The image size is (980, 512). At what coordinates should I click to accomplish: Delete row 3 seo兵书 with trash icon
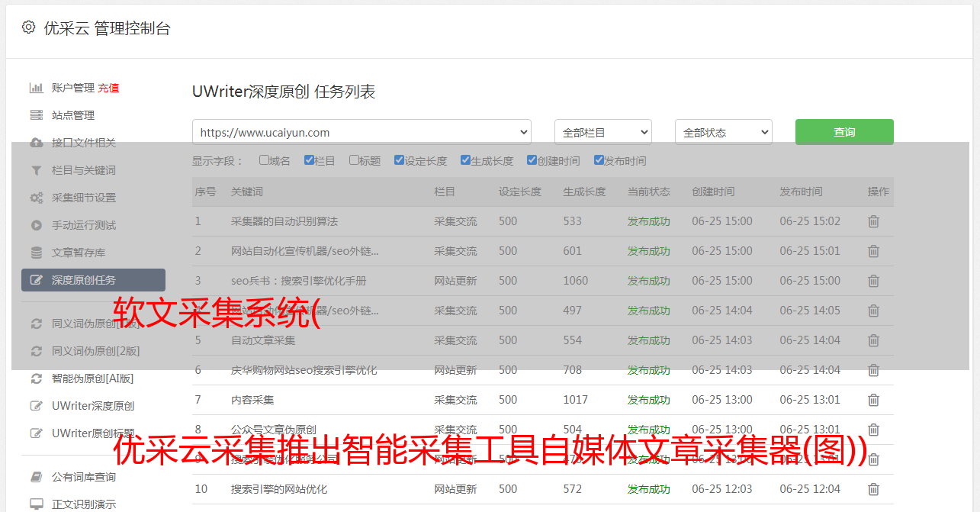point(874,281)
